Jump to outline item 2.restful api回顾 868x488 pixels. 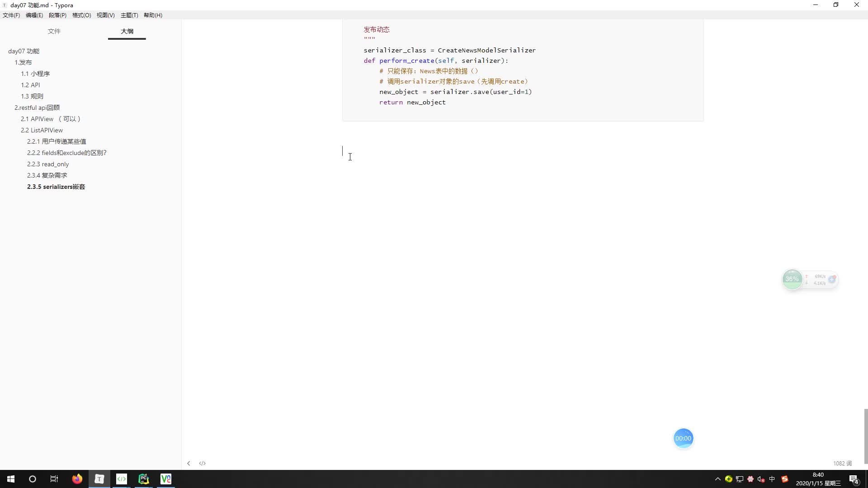(x=37, y=108)
